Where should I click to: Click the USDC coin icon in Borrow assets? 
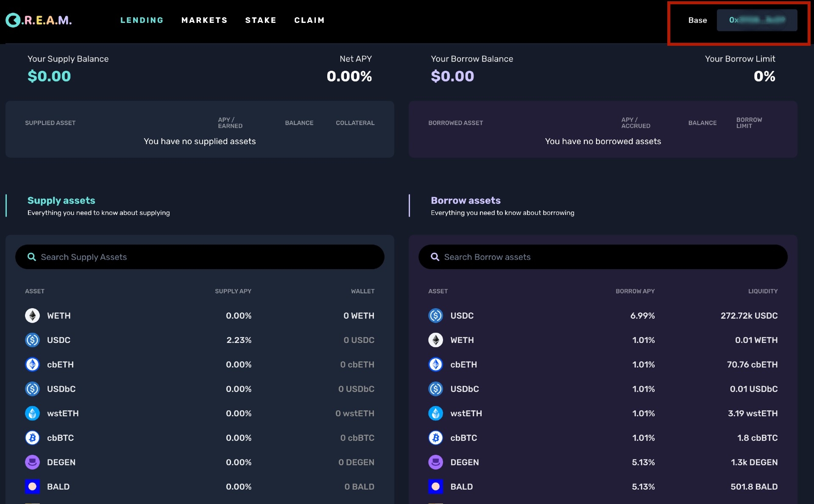[435, 316]
